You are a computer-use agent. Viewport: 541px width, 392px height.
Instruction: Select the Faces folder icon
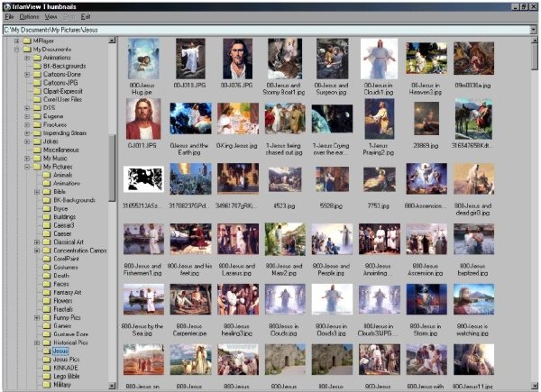(x=47, y=284)
